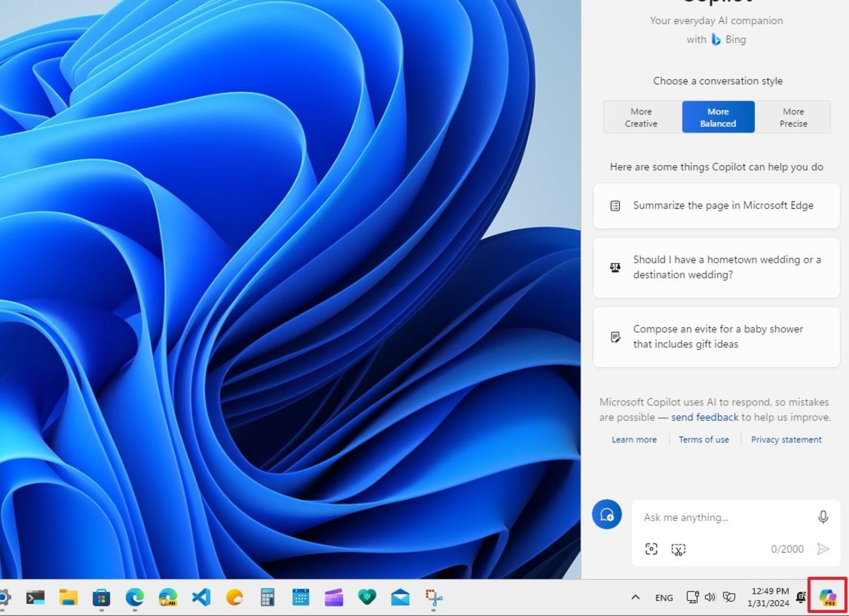849x616 pixels.
Task: Click the microphone voice input icon
Action: pyautogui.click(x=822, y=517)
